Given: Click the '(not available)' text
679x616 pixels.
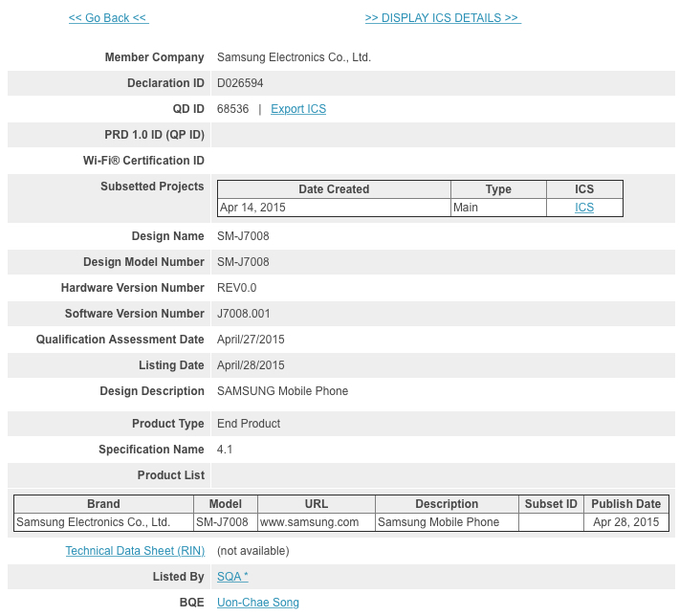Looking at the screenshot, I should 252,551.
